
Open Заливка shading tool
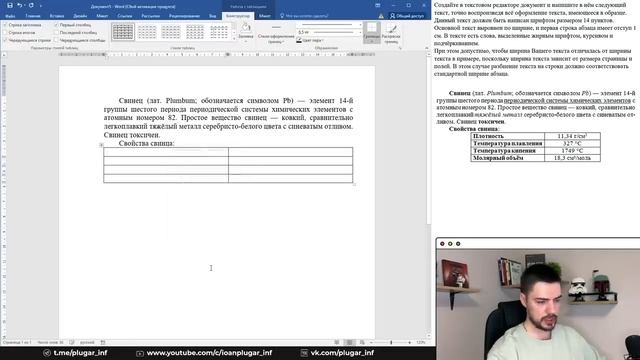[x=246, y=32]
